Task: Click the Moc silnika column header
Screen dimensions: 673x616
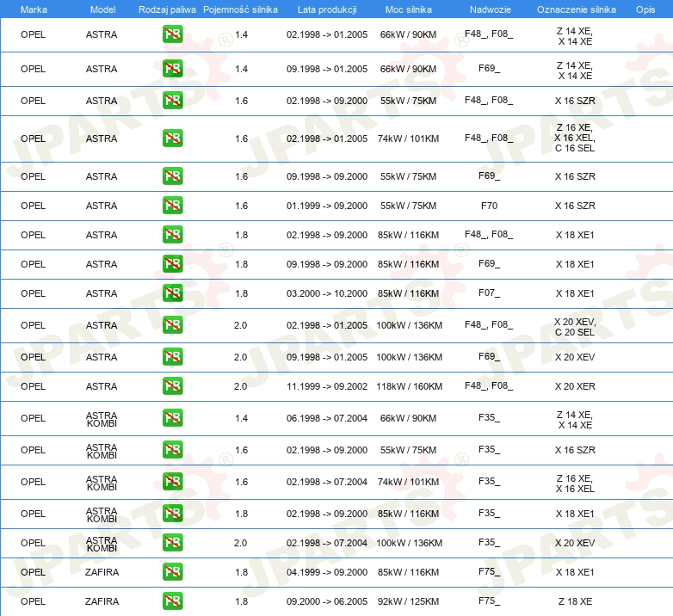Action: point(408,9)
